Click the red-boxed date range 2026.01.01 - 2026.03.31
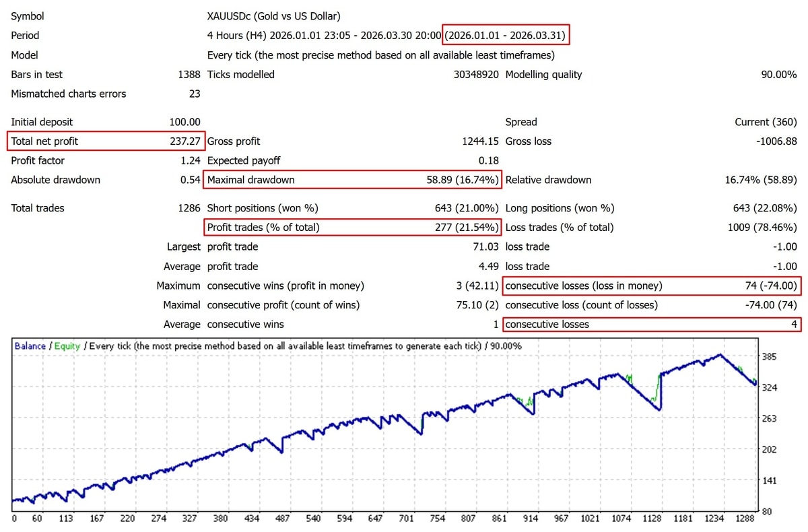This screenshot has width=808, height=532. tap(506, 36)
